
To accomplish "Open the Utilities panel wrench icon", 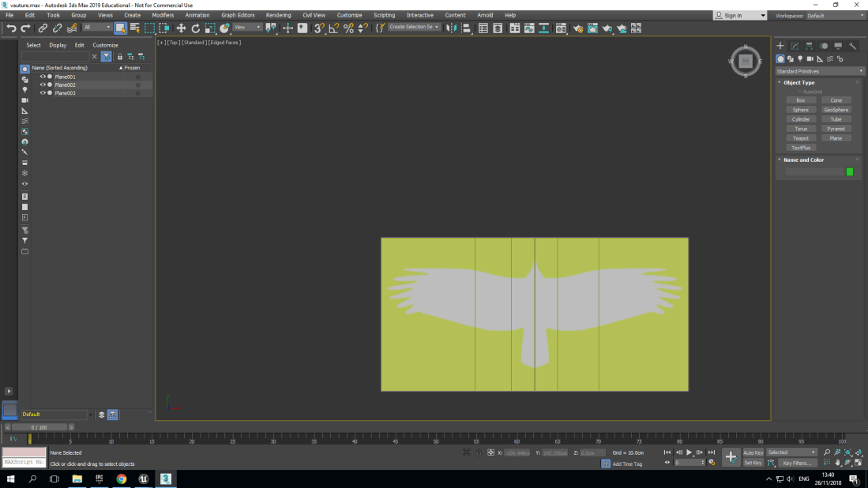I will (x=854, y=46).
